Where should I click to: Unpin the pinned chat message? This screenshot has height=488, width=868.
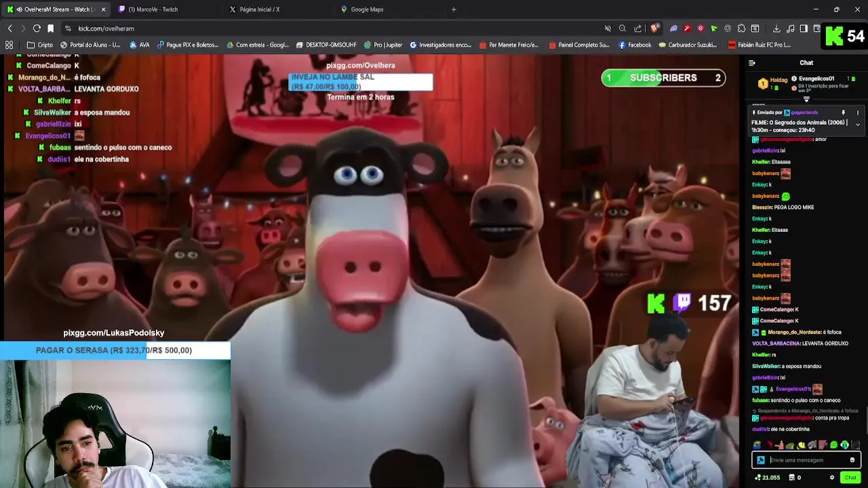click(x=844, y=113)
